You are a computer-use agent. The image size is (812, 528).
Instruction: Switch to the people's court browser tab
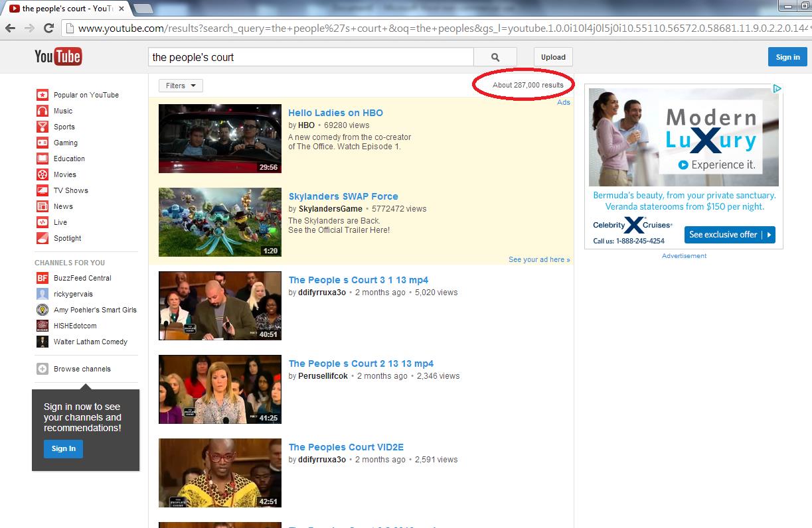pyautogui.click(x=66, y=9)
